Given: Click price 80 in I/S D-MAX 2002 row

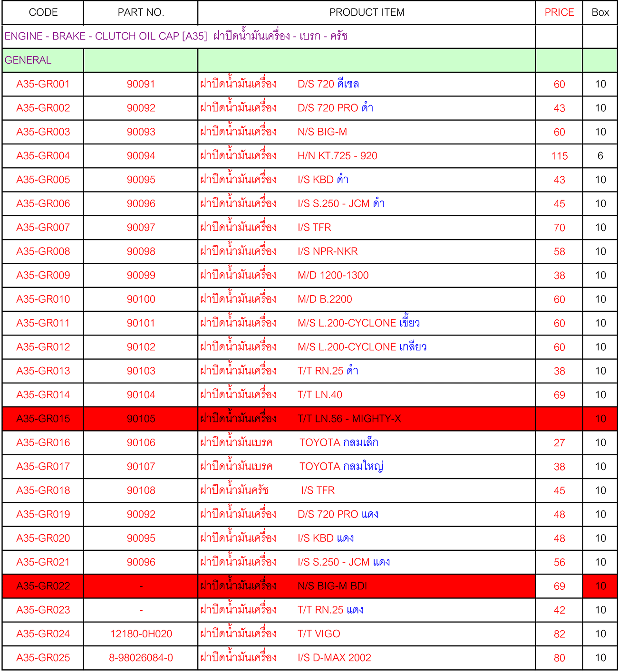Looking at the screenshot, I should click(x=559, y=658).
